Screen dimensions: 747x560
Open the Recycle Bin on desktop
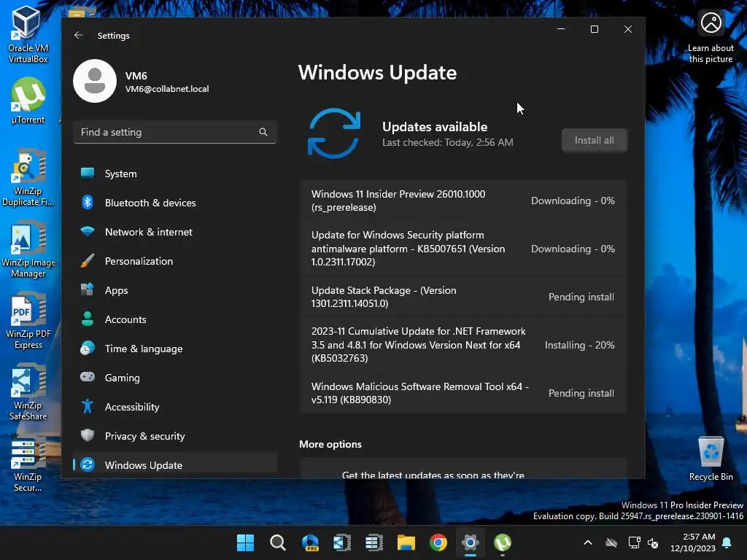[711, 458]
